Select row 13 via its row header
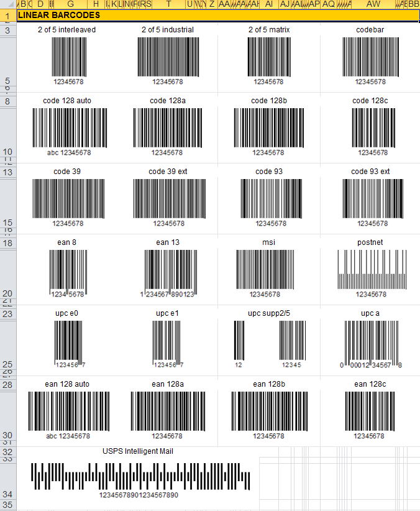 coord(8,172)
